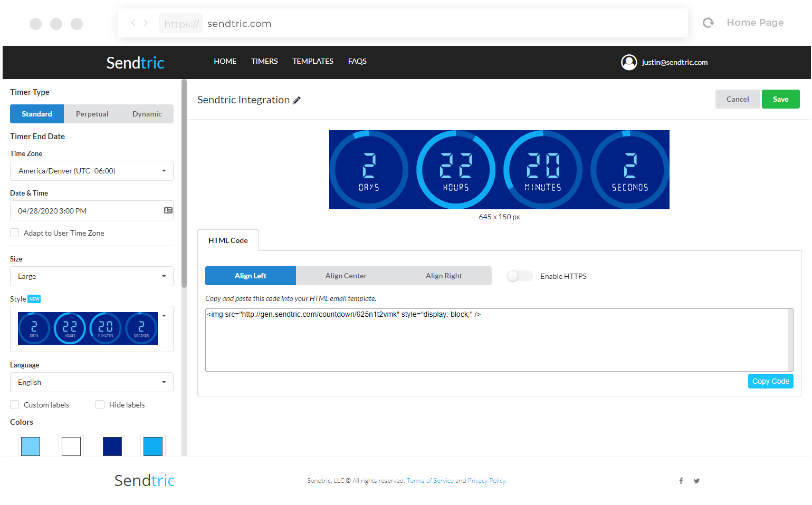The height and width of the screenshot is (505, 812).
Task: Go forward using the browser forward arrow
Action: [146, 23]
